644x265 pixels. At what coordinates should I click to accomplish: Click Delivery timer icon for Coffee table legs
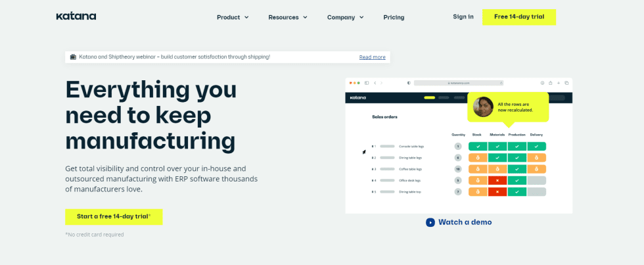point(536,169)
